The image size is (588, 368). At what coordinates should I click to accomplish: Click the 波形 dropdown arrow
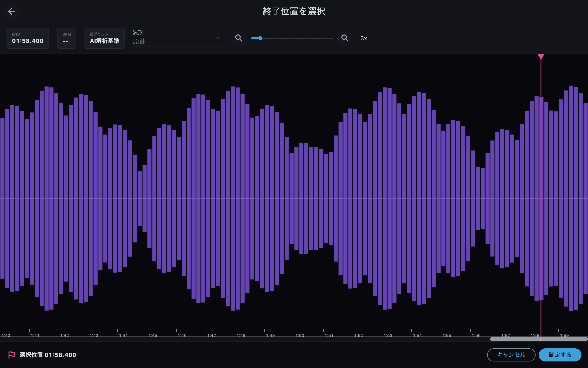(218, 38)
